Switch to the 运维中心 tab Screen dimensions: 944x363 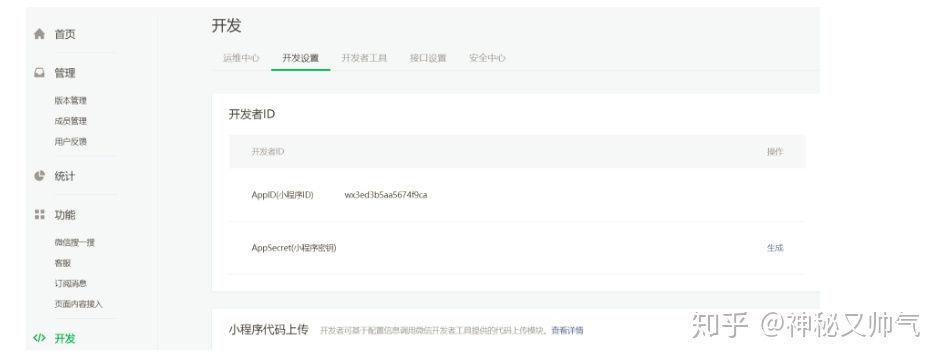[241, 58]
